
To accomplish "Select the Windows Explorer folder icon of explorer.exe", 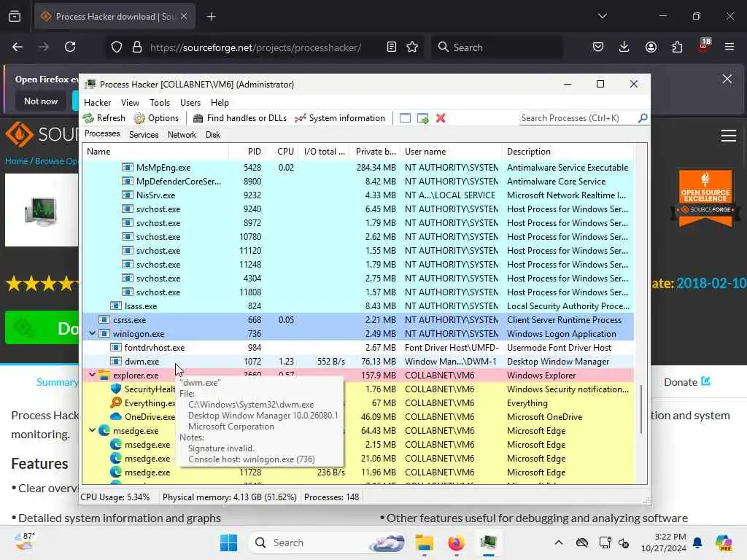I will point(104,376).
